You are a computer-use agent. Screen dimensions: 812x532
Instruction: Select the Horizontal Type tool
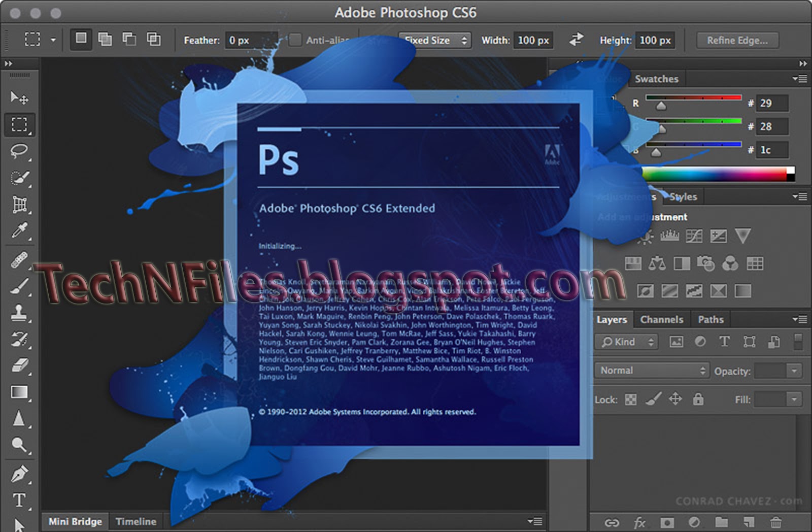click(x=19, y=501)
